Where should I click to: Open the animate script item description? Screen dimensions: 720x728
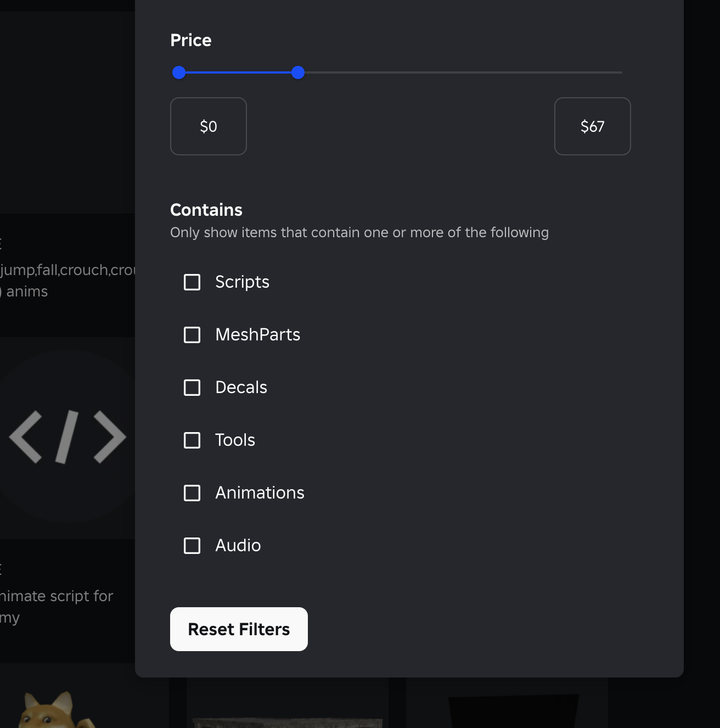pyautogui.click(x=56, y=606)
